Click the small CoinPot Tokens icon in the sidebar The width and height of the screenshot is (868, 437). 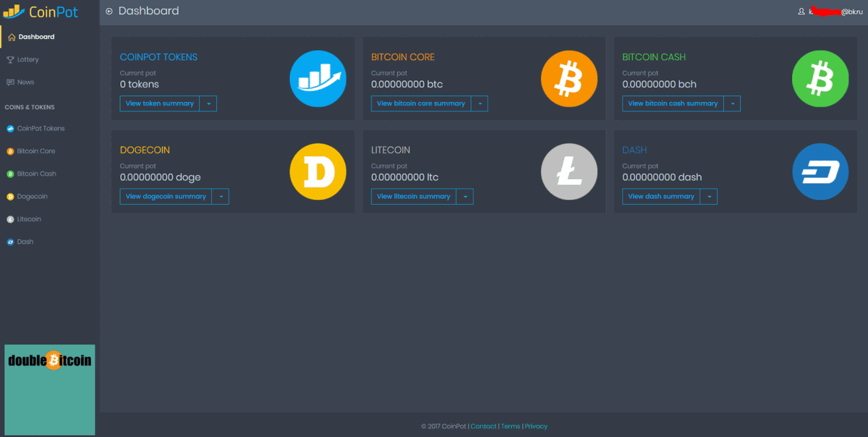(x=10, y=129)
